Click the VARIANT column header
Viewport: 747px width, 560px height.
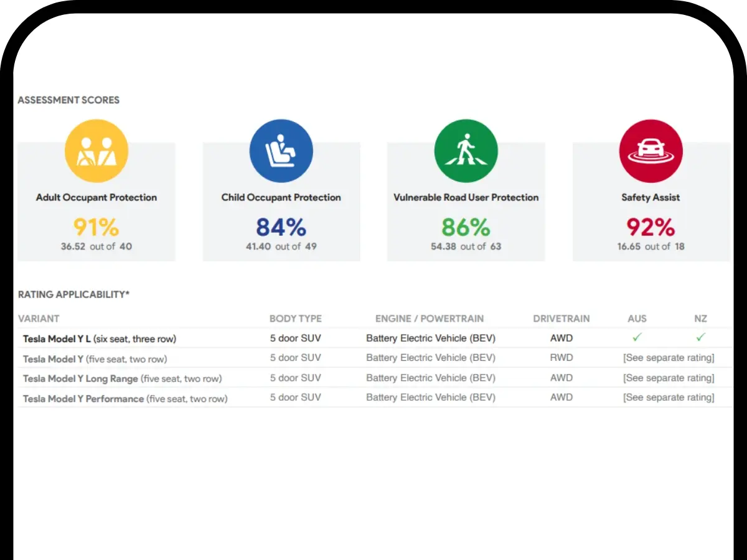[x=39, y=319]
